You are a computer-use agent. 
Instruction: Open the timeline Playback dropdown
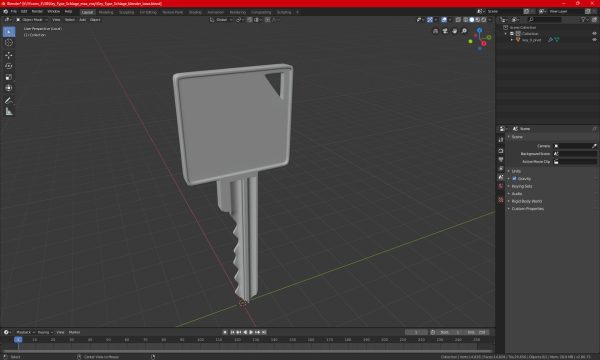coord(25,332)
